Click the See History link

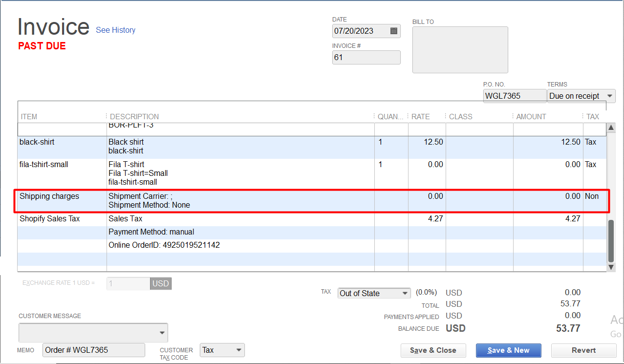(x=115, y=30)
